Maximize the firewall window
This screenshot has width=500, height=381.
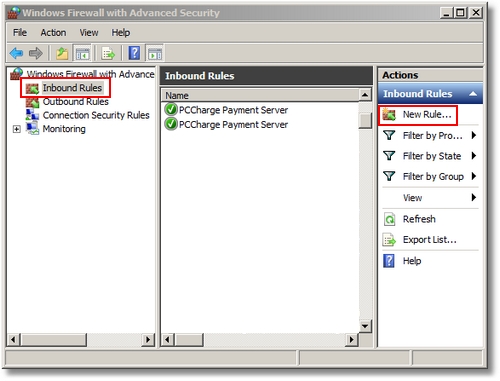click(460, 13)
